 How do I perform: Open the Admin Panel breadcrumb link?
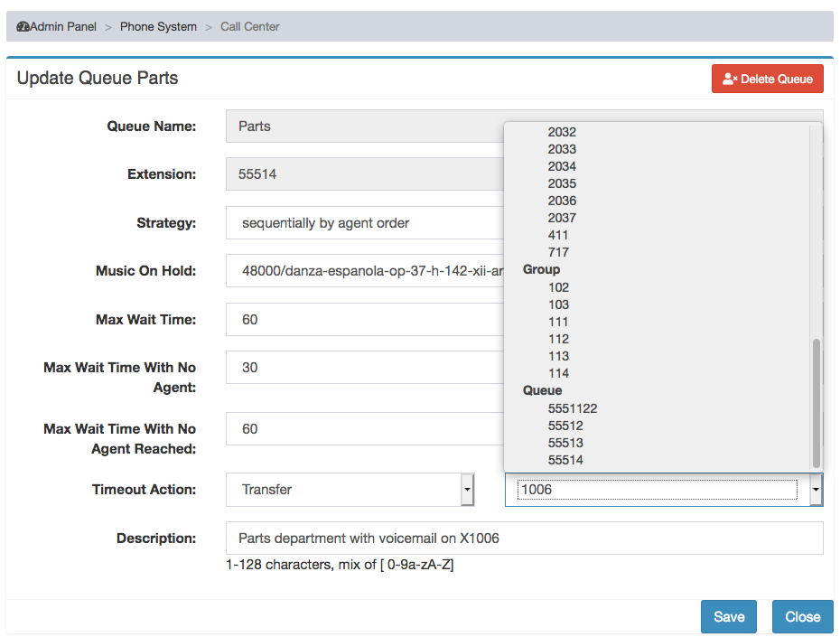[x=63, y=26]
